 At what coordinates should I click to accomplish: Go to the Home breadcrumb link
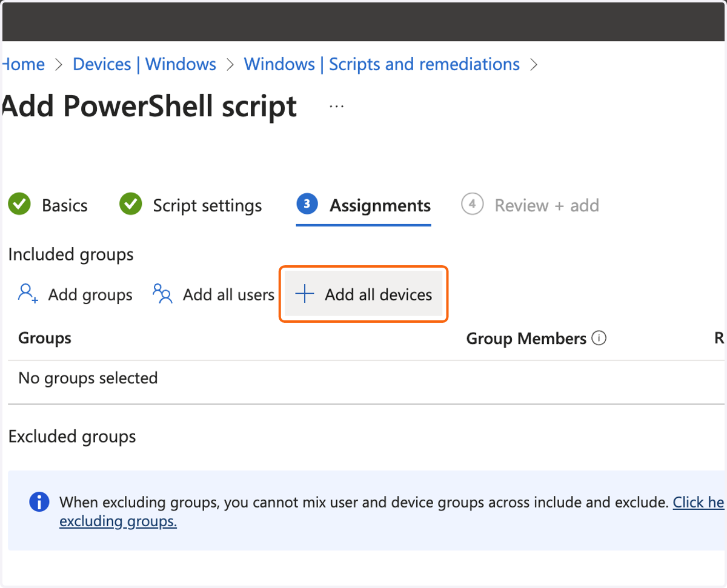pyautogui.click(x=23, y=64)
